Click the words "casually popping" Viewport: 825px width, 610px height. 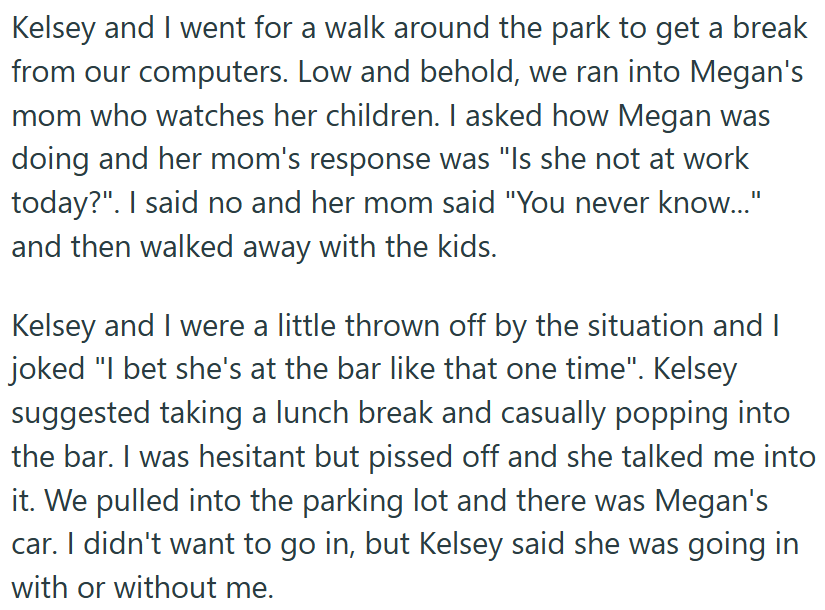click(621, 414)
